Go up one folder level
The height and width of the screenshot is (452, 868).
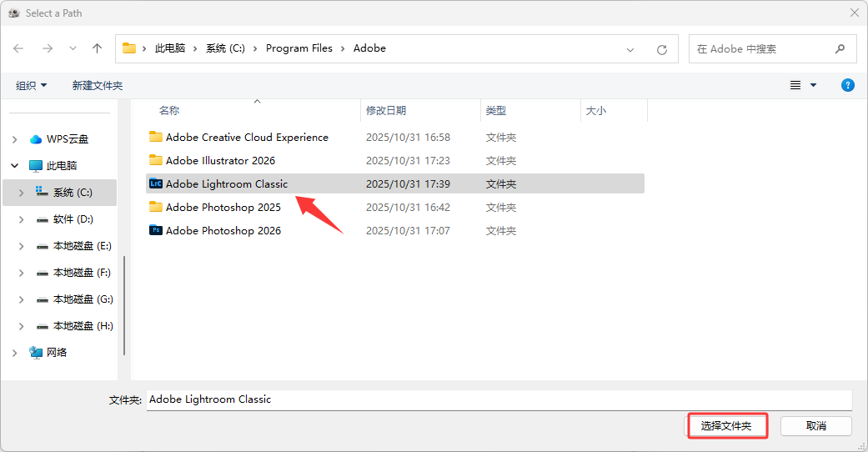coord(97,48)
